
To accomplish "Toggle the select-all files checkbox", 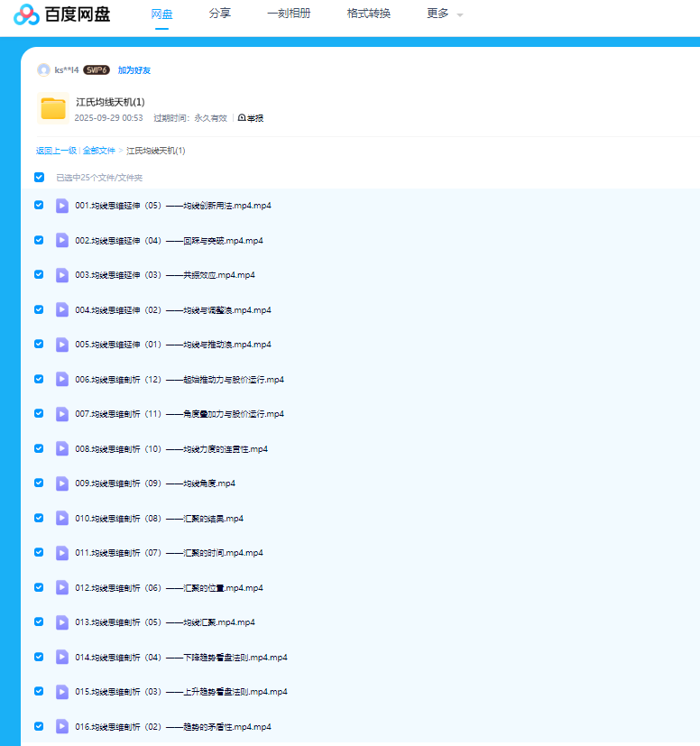I will [39, 178].
